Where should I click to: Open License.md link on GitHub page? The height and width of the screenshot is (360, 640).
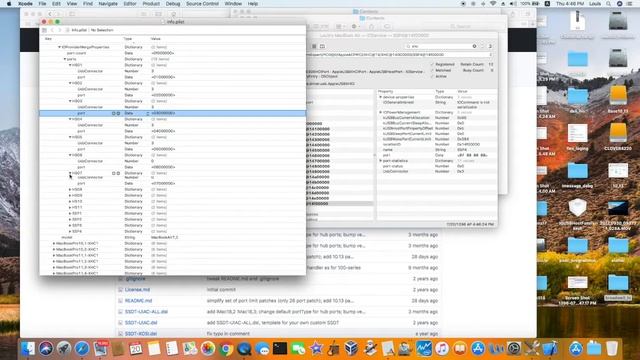point(137,290)
